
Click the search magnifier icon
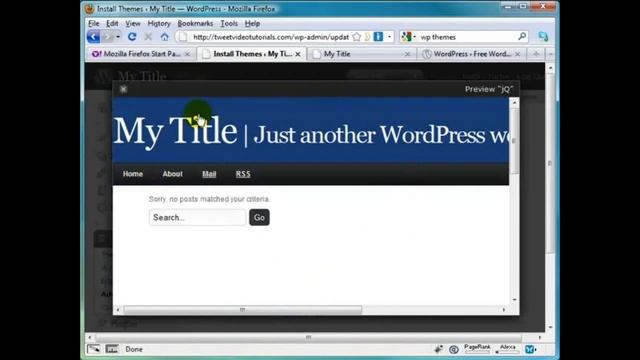point(522,37)
